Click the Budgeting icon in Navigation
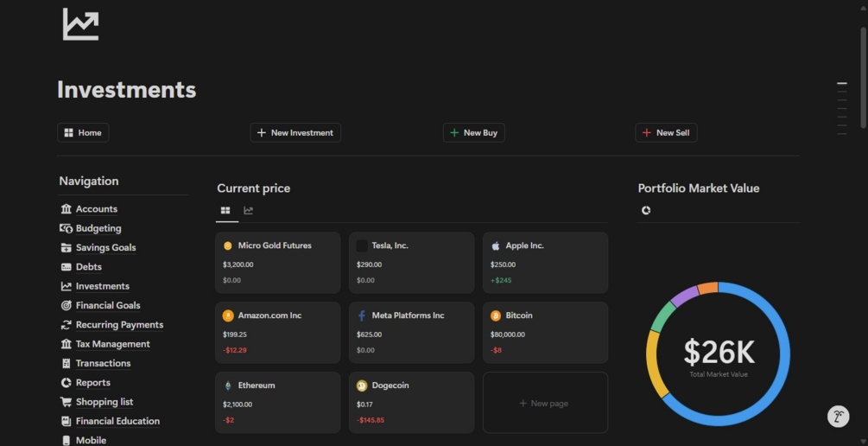This screenshot has width=868, height=446. 67,228
